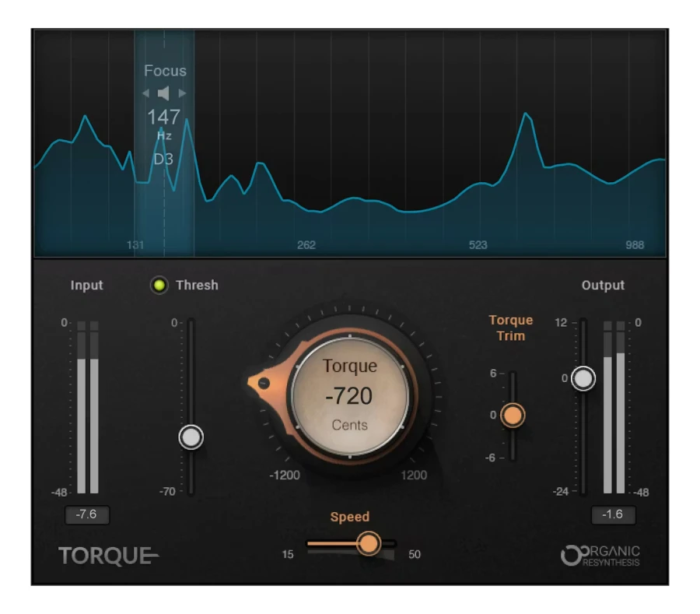700x614 pixels.
Task: Click the Torque -720 cents value display
Action: (x=349, y=396)
